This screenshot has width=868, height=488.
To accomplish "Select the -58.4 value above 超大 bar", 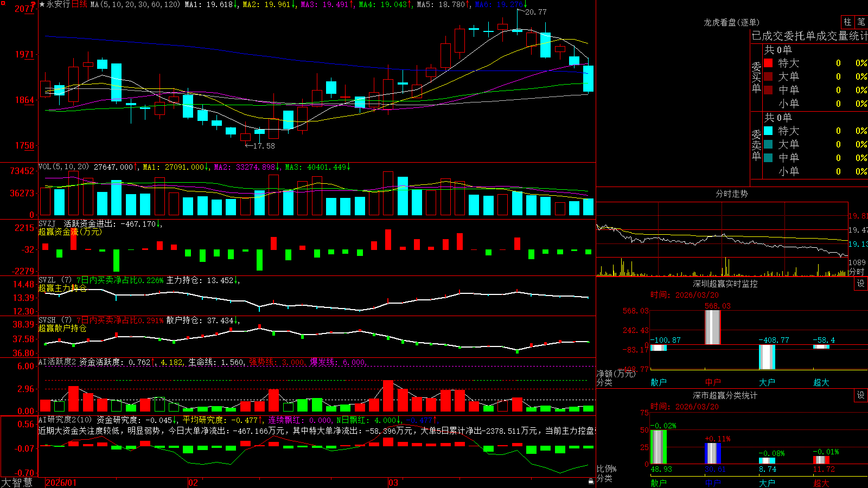I will pos(824,340).
